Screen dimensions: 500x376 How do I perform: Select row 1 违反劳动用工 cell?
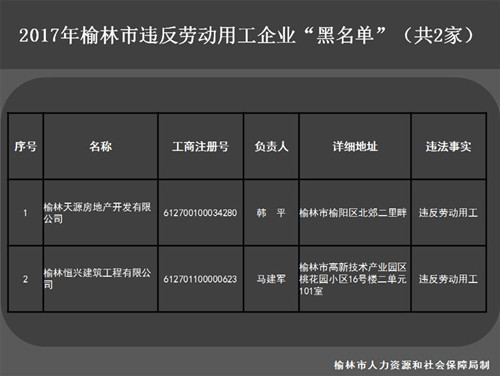click(x=448, y=213)
